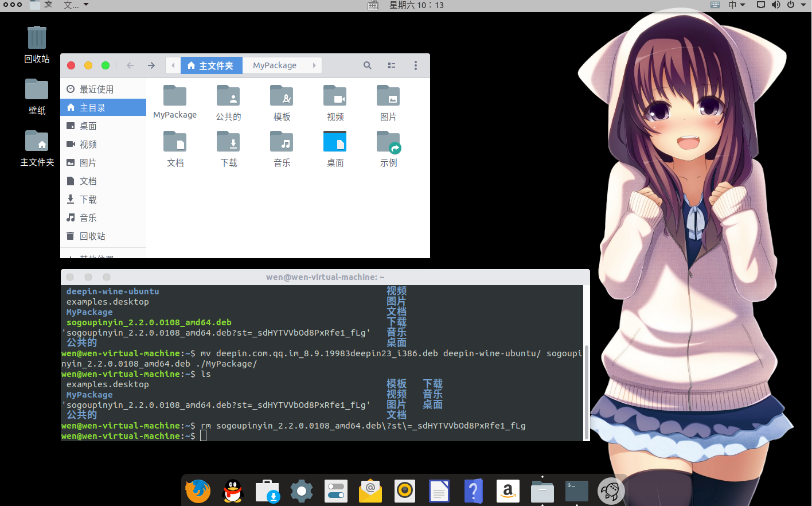Open the 中 input method dropdown
Screen dimensions: 812x506
tap(736, 5)
